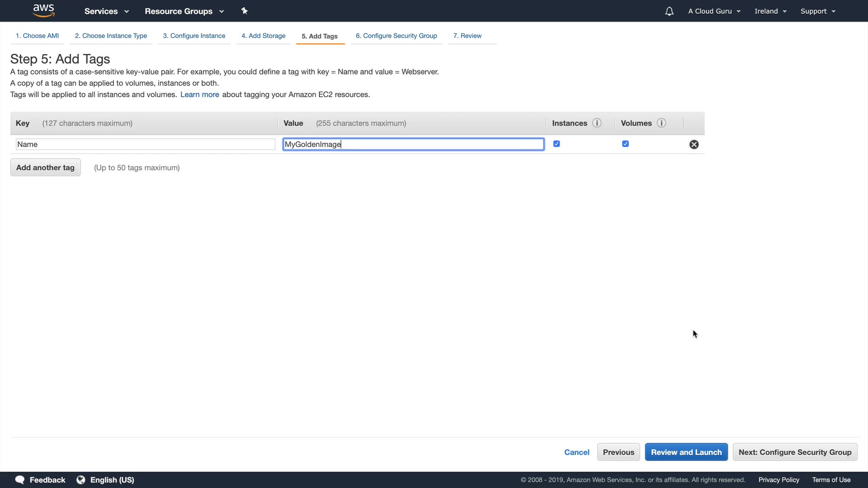Open the Ireland region dropdown
This screenshot has height=488, width=868.
click(x=770, y=11)
